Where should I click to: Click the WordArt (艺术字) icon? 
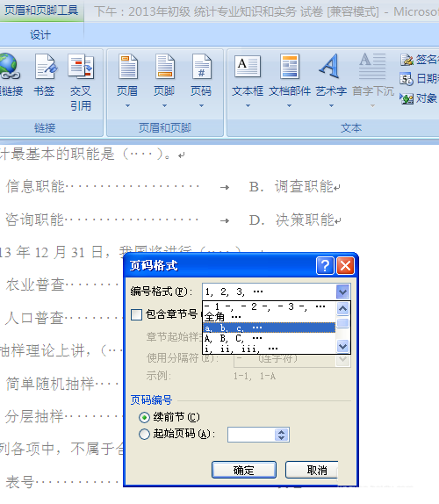pyautogui.click(x=330, y=67)
